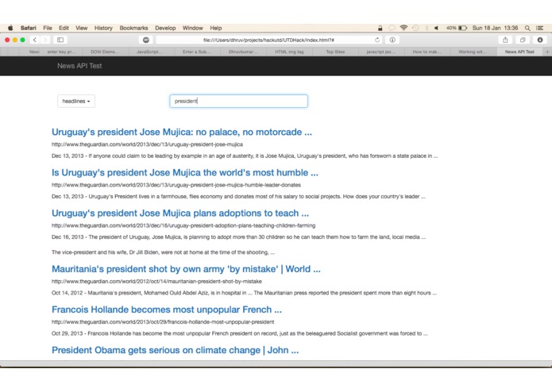Click the Bluetooth icon in the menu bar
The width and height of the screenshot is (552, 392).
[x=427, y=28]
